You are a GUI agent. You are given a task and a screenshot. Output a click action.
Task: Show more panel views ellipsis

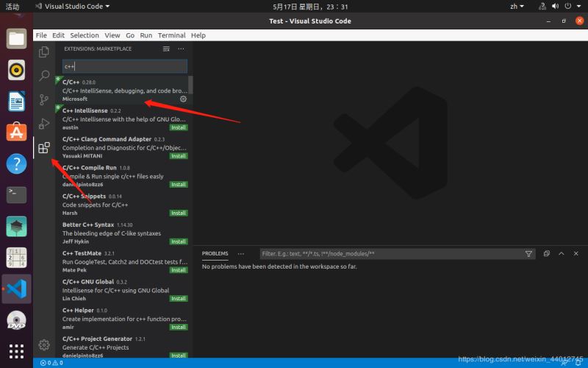(241, 253)
